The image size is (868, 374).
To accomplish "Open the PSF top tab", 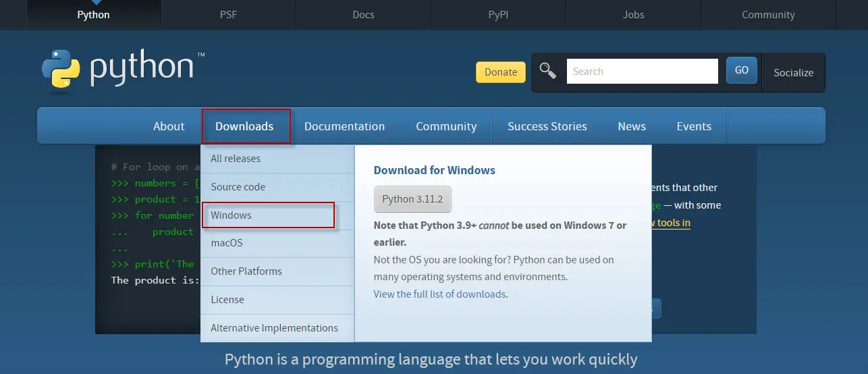I will pos(228,14).
